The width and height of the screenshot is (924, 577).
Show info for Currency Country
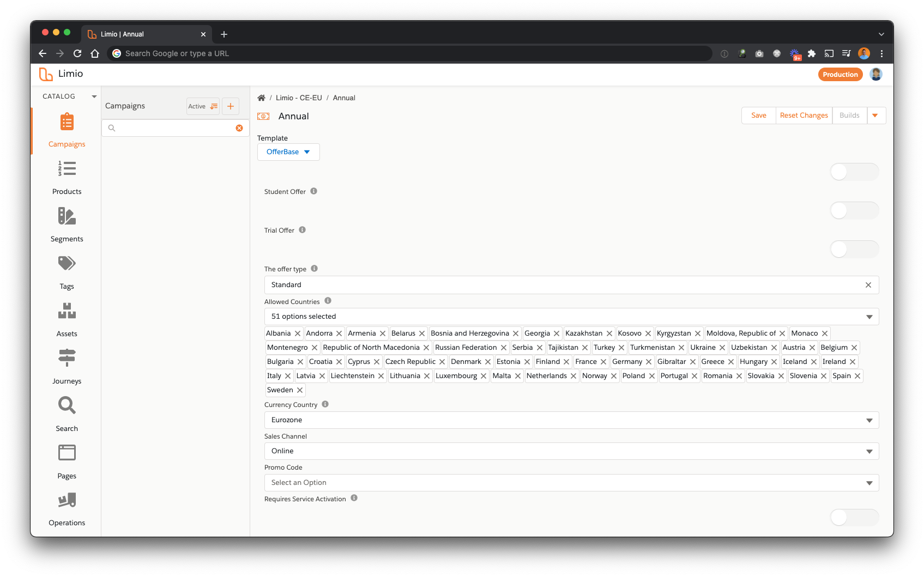325,404
